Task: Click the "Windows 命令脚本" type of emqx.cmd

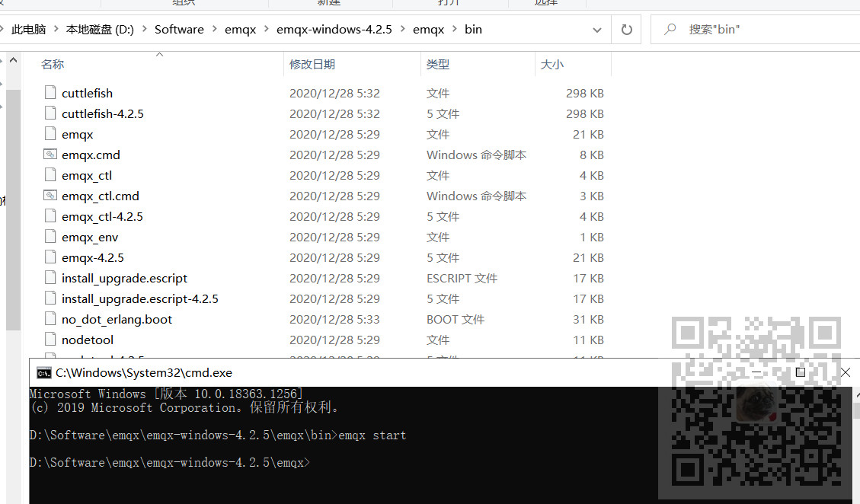Action: tap(477, 155)
